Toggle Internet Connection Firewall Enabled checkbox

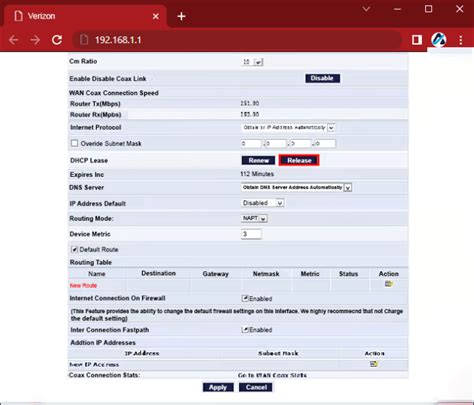245,298
